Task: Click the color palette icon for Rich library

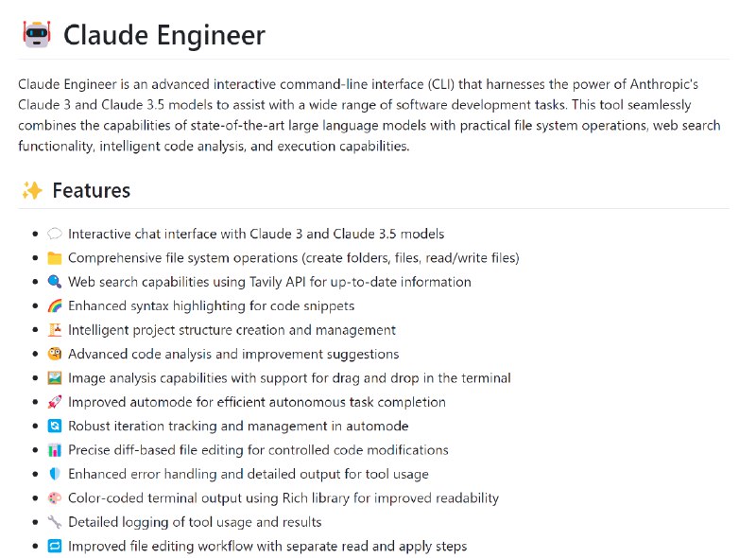Action: pyautogui.click(x=55, y=498)
